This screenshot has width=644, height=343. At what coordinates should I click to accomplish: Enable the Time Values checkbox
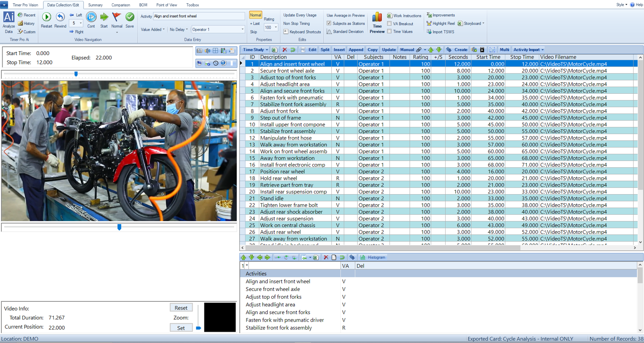[389, 32]
